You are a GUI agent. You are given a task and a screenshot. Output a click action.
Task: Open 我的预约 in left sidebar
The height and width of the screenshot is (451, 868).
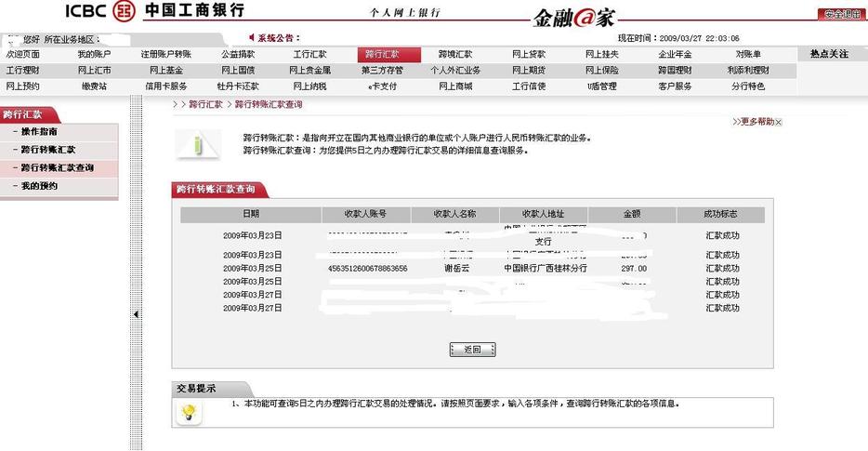39,186
